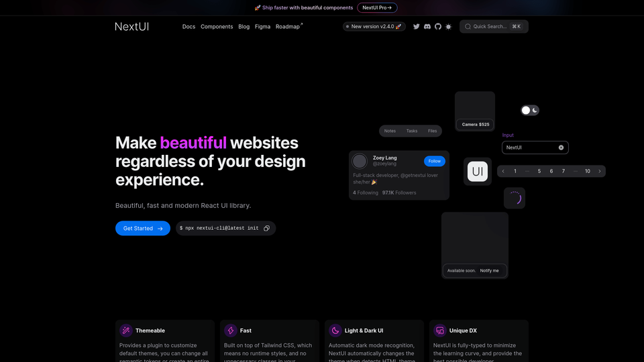Image resolution: width=644 pixels, height=362 pixels.
Task: Click the NextUI logo
Action: click(132, 27)
